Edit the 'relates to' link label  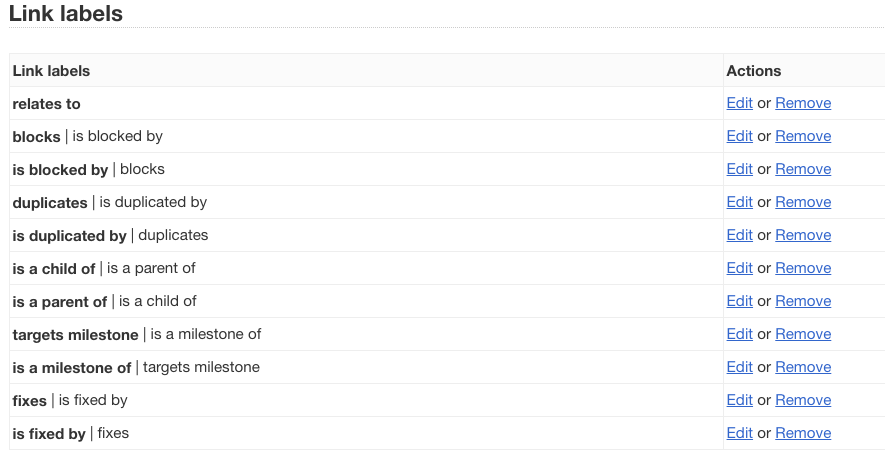point(739,103)
